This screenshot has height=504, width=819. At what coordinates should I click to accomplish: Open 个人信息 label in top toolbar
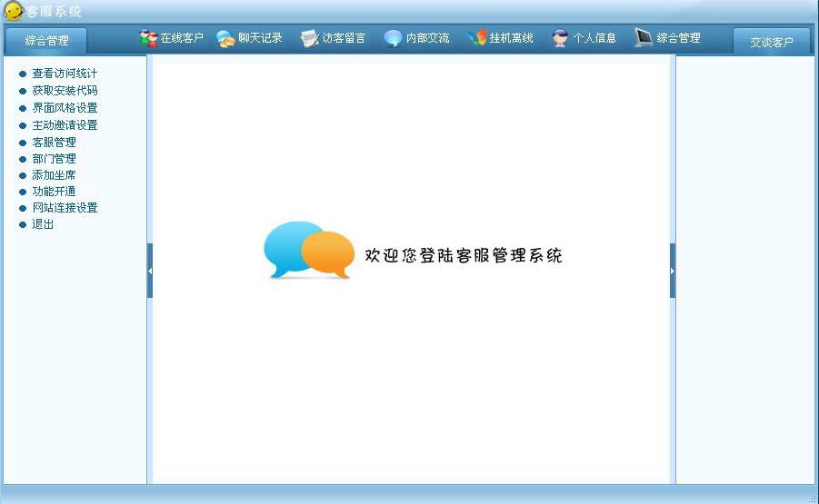(594, 38)
